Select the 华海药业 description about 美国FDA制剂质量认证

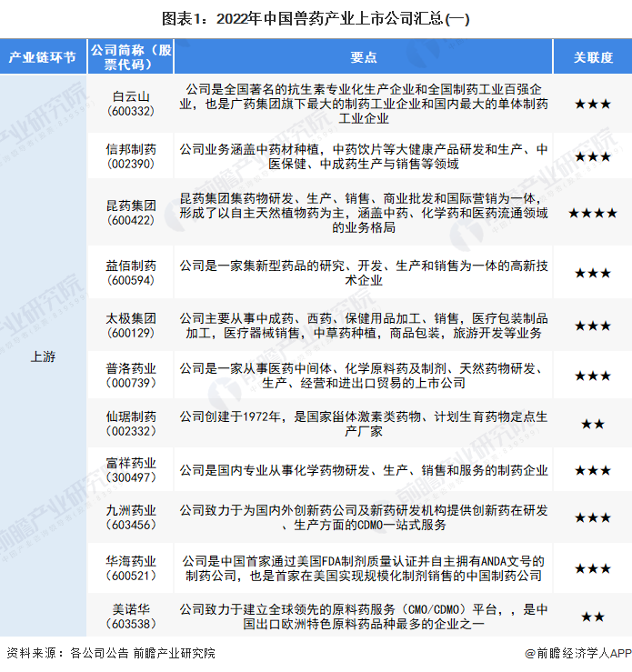[x=364, y=568]
